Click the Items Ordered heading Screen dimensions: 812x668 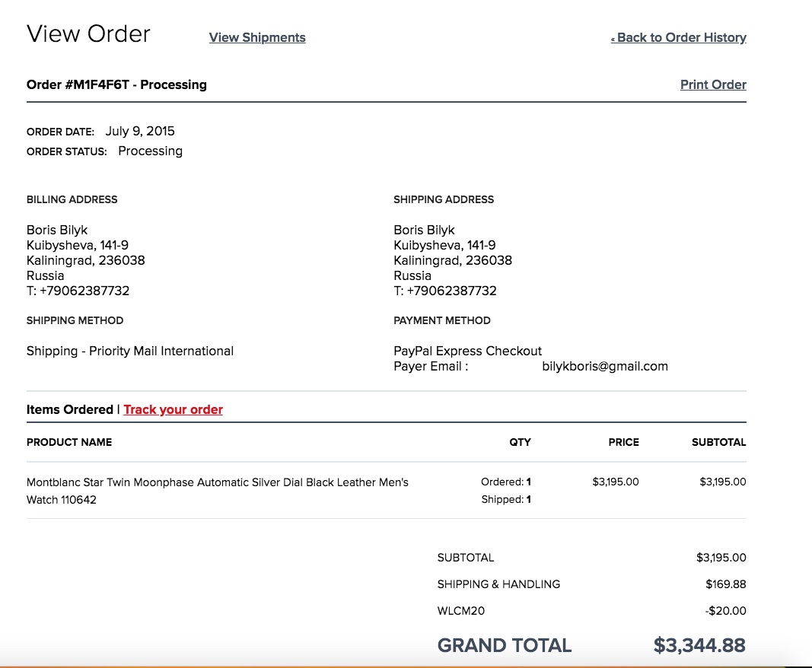point(69,409)
